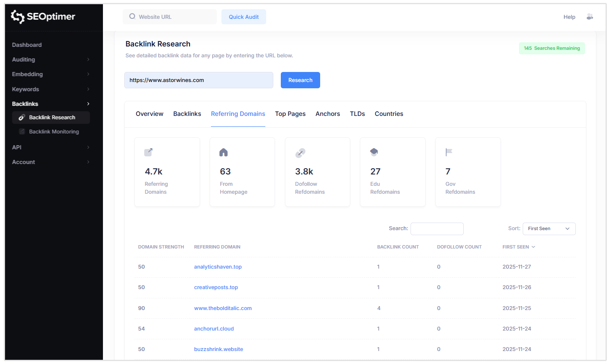The height and width of the screenshot is (364, 611).
Task: Switch to the Overview tab
Action: 149,113
